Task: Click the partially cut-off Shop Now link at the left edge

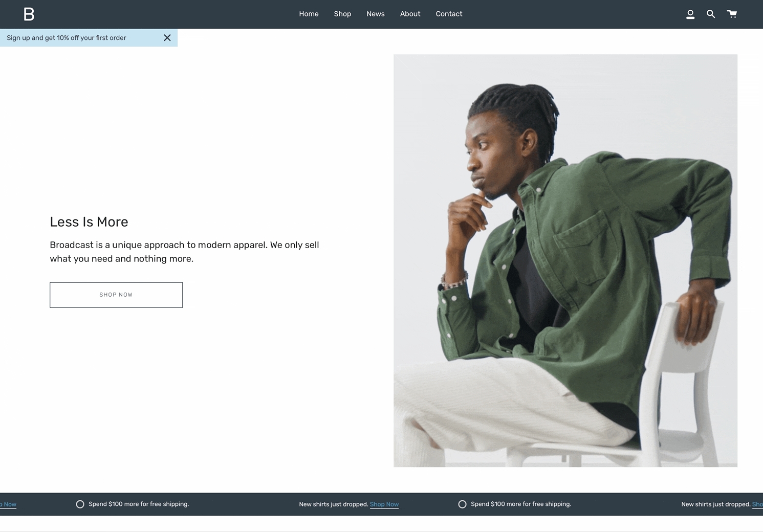Action: [8, 504]
